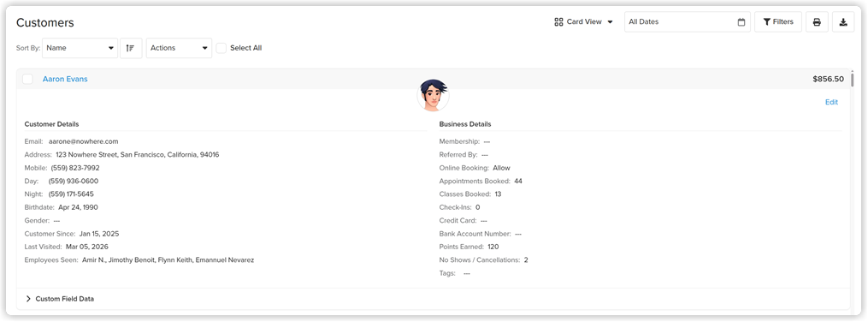This screenshot has height=322, width=868.
Task: Click night phone (559) 171-5645
Action: point(71,194)
